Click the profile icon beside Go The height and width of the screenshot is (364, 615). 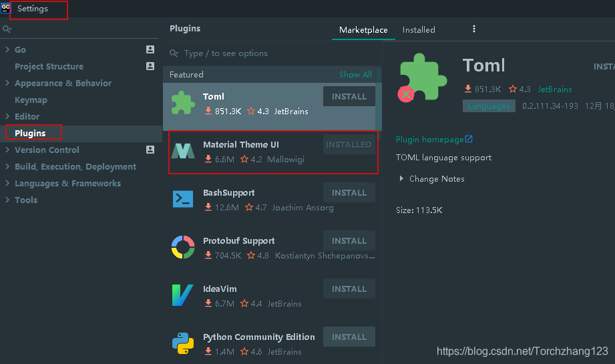pos(150,49)
